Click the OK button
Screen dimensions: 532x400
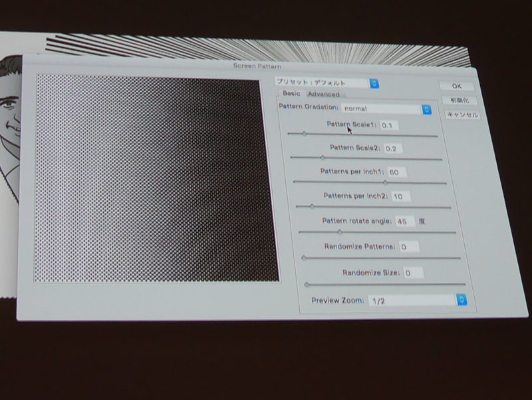456,86
